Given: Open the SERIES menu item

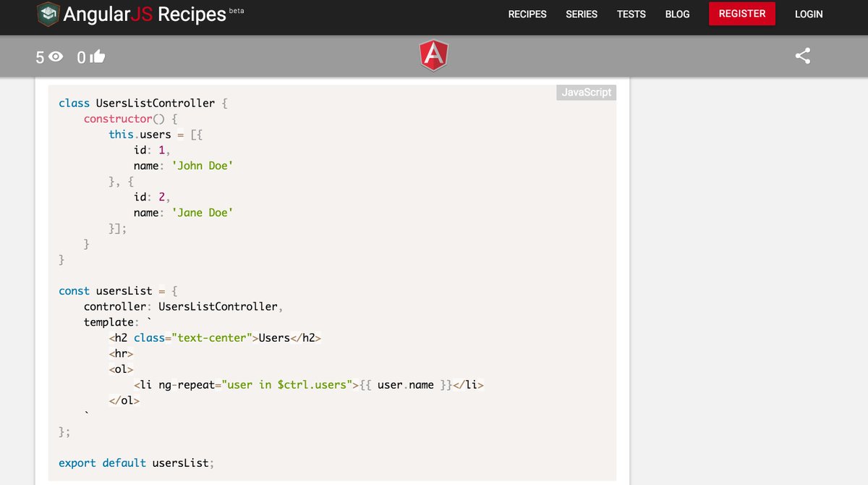Looking at the screenshot, I should 582,14.
